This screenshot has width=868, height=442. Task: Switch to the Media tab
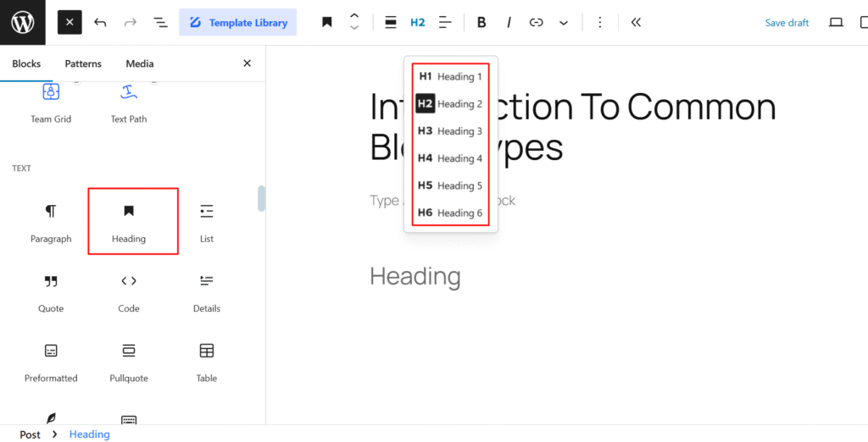[x=140, y=64]
